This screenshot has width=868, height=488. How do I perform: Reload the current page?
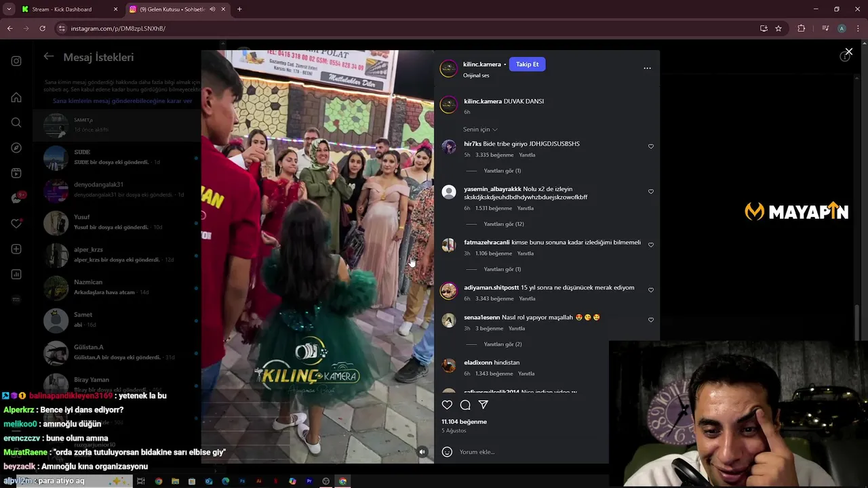tap(42, 28)
